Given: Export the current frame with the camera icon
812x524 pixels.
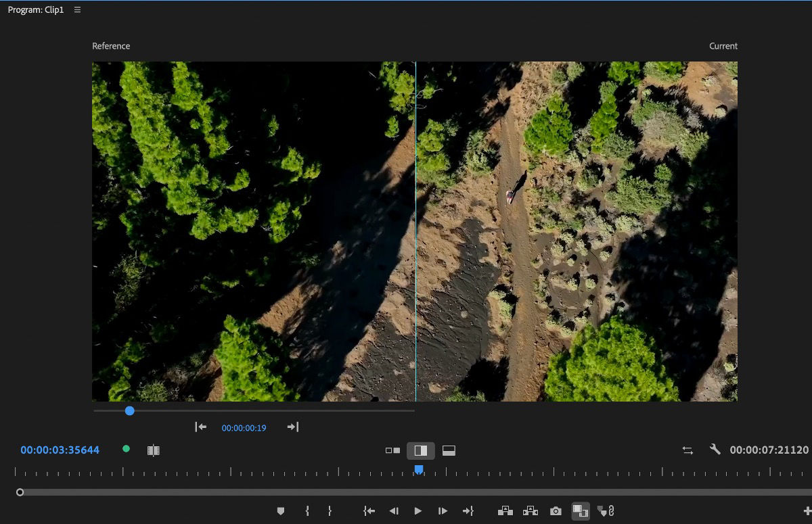Looking at the screenshot, I should point(556,511).
